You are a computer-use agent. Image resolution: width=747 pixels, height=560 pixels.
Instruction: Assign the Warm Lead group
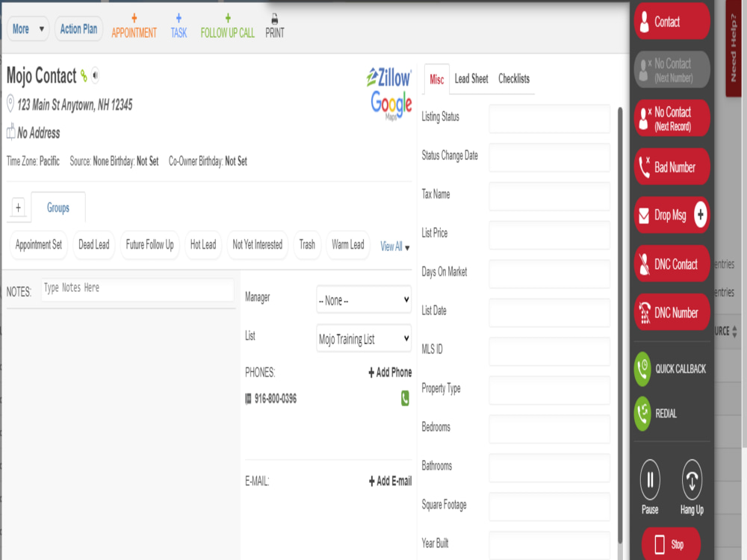point(348,245)
